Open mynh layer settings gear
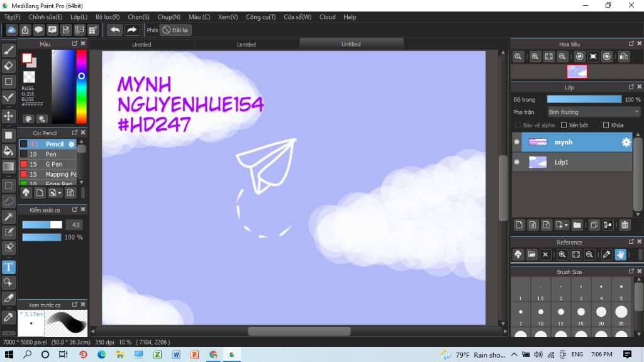Viewport: 644px width, 362px height. [x=626, y=142]
